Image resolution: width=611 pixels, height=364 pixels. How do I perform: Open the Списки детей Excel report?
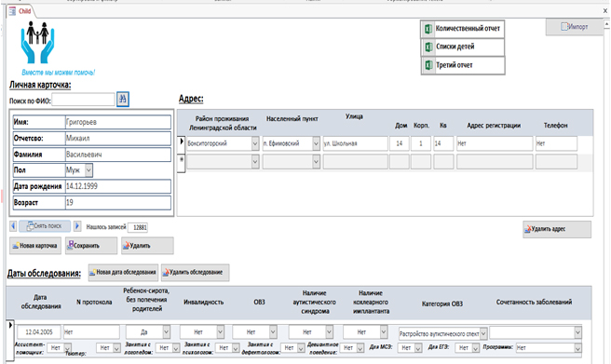click(x=463, y=47)
